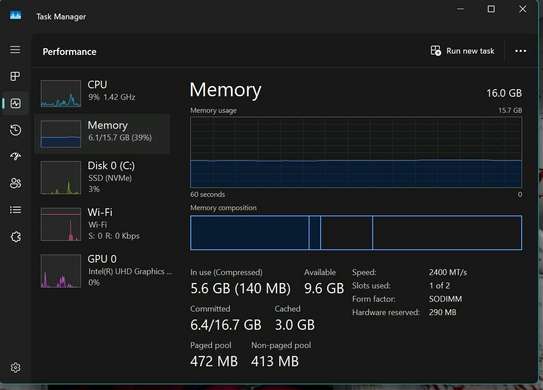Select the Wi-Fi performance entry
Image resolution: width=543 pixels, height=390 pixels.
tap(102, 224)
